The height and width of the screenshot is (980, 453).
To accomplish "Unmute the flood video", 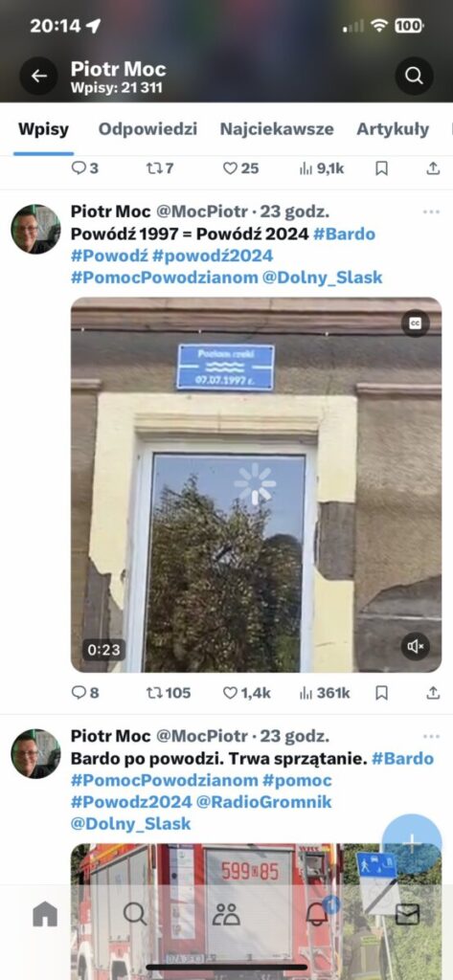I will click(416, 646).
